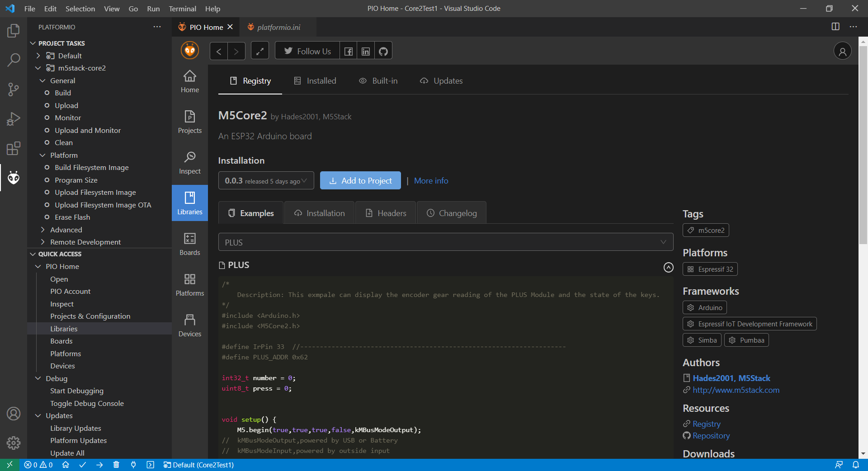Select the Boards icon
The image size is (868, 471).
point(189,244)
